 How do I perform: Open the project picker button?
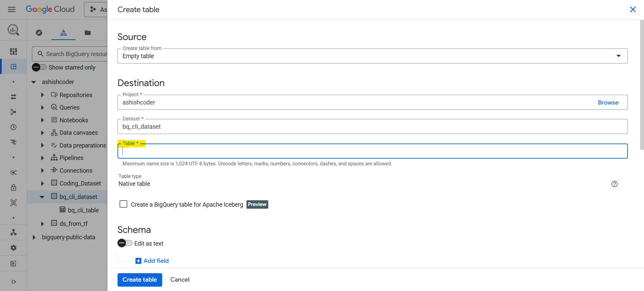tap(96, 9)
